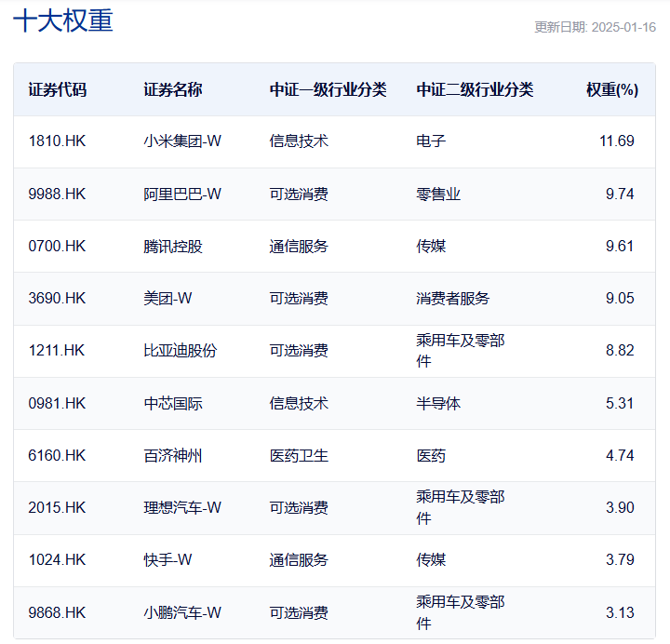Click the 权重(%) column header
This screenshot has height=644, width=670.
pyautogui.click(x=612, y=89)
